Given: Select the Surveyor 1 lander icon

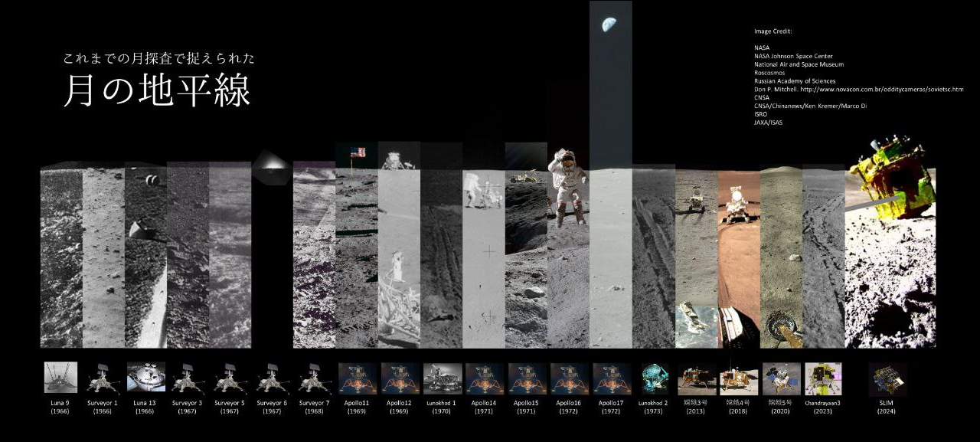Looking at the screenshot, I should pyautogui.click(x=103, y=378).
